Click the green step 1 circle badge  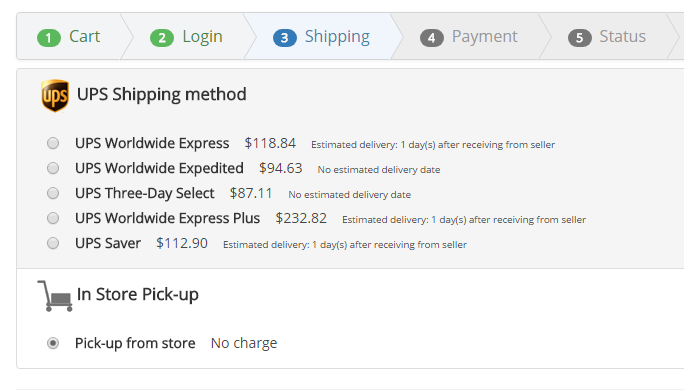[x=49, y=38]
